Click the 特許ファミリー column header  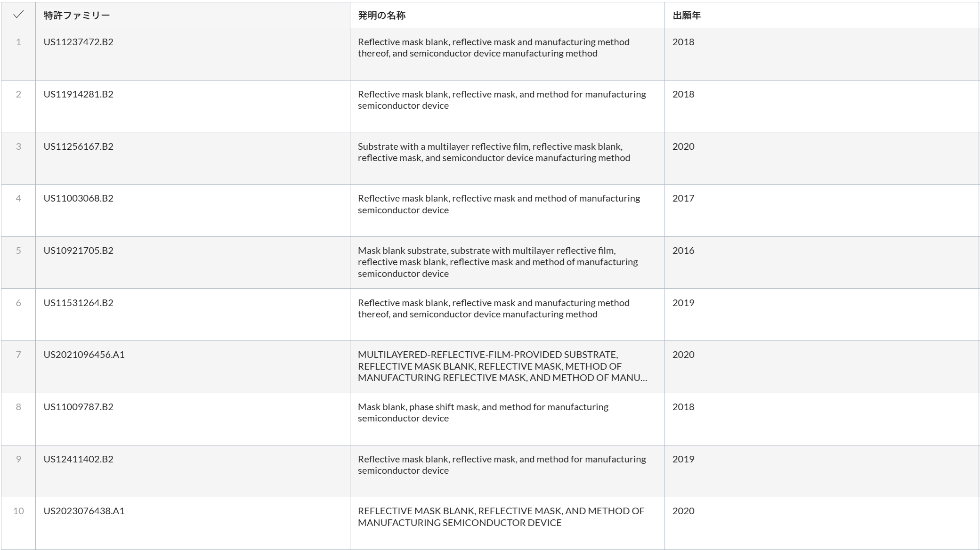tap(77, 16)
